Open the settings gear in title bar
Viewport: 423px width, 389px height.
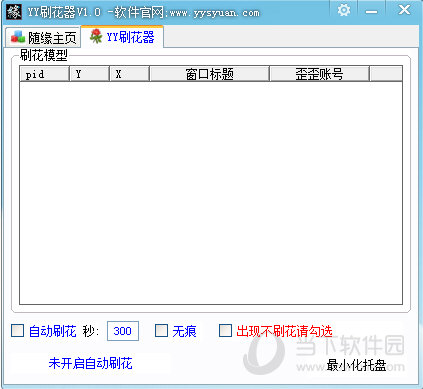coord(344,10)
